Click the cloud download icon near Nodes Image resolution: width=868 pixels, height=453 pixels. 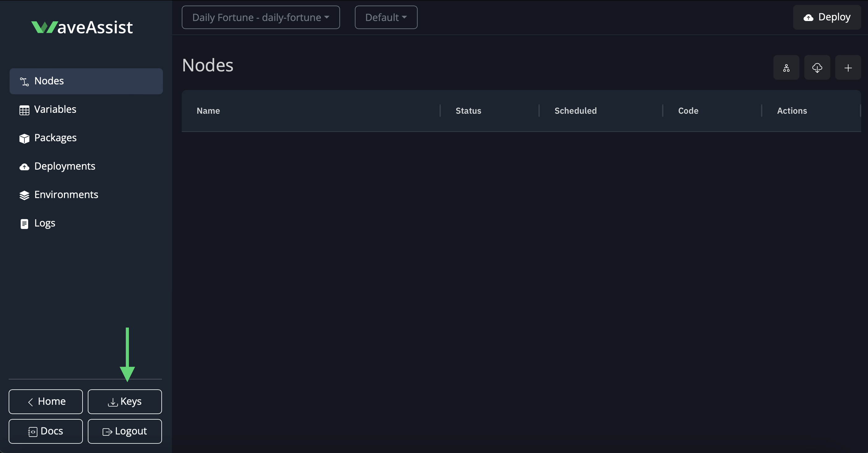point(817,67)
